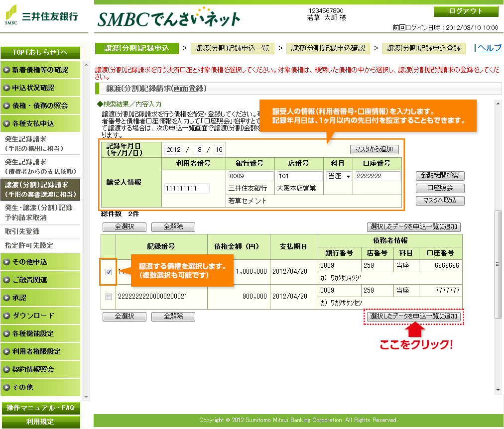Click lower 全選択 button below table

125,317
